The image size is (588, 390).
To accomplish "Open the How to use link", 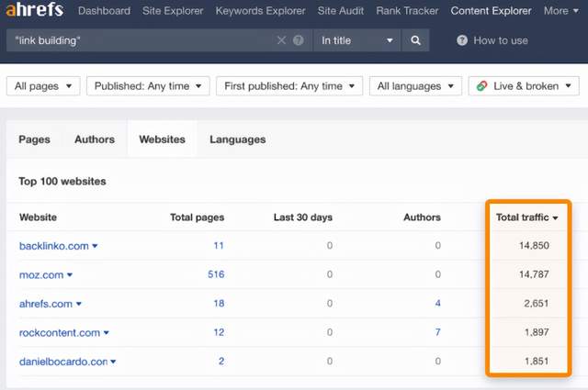I will (500, 40).
